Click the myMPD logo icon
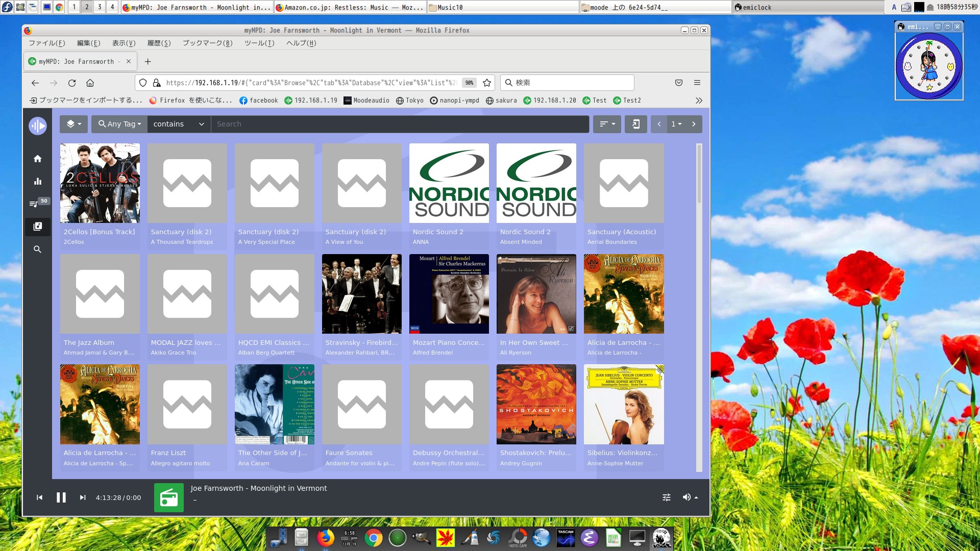Image resolution: width=980 pixels, height=551 pixels. point(37,126)
